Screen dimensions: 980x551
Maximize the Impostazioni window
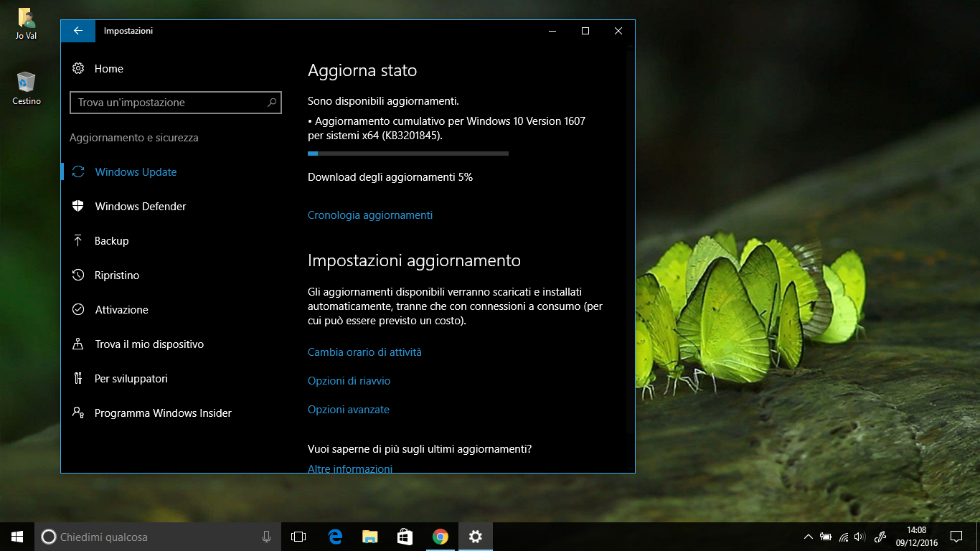585,31
